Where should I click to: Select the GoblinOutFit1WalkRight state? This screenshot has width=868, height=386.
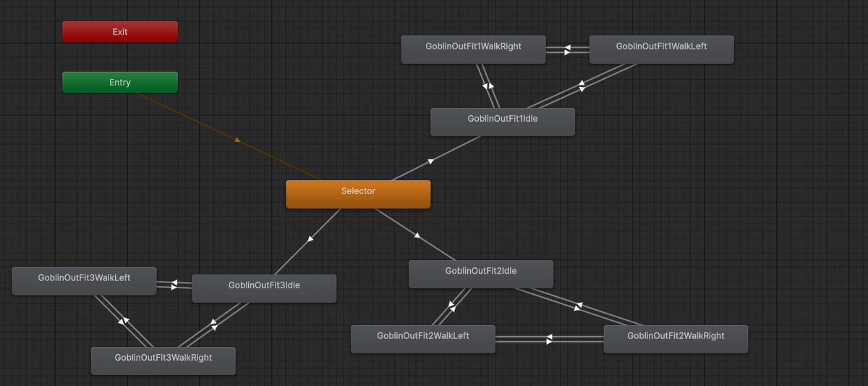click(x=474, y=49)
